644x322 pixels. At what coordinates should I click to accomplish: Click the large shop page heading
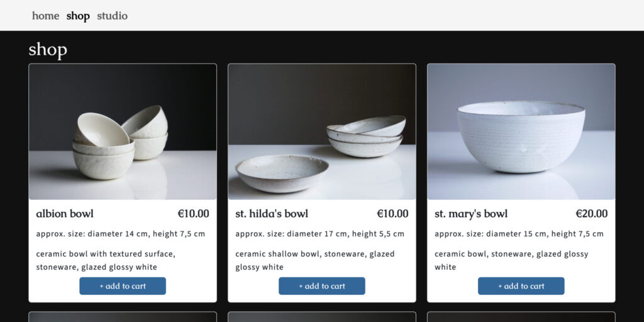pyautogui.click(x=48, y=50)
